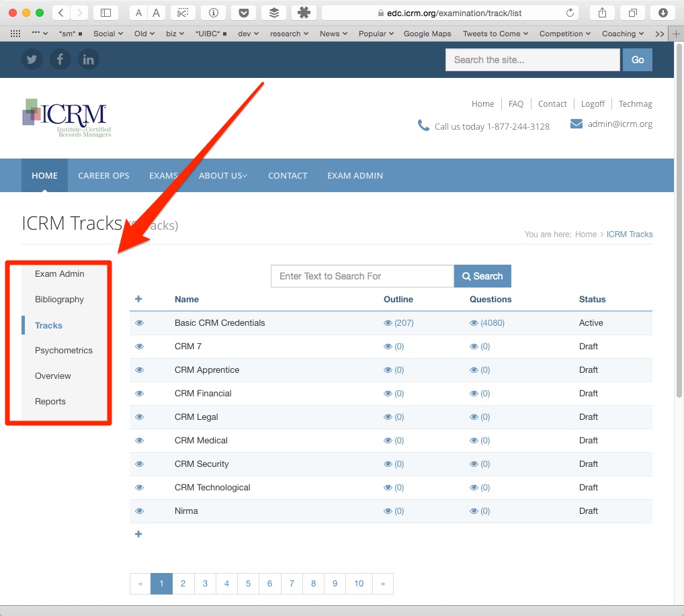Go back with Safari's back arrow
The width and height of the screenshot is (684, 616).
[61, 13]
